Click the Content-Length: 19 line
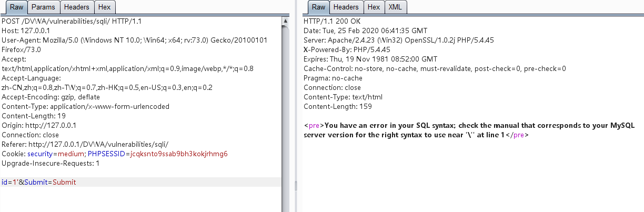Image resolution: width=644 pixels, height=212 pixels. click(x=34, y=116)
